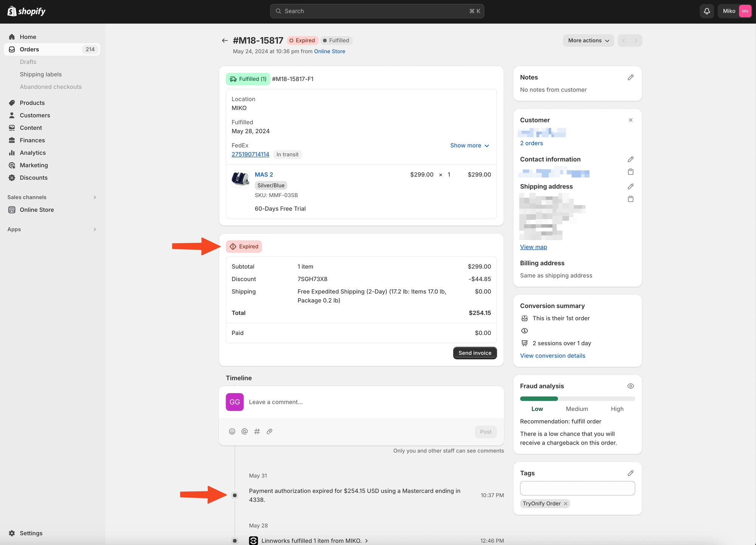The height and width of the screenshot is (545, 756).
Task: Attach a file with the paperclip icon
Action: pos(270,431)
